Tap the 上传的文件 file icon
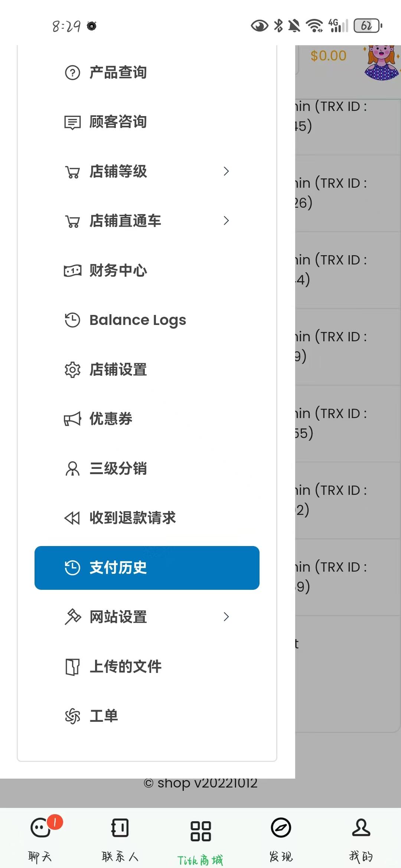Screen dimensions: 401x868 72,667
